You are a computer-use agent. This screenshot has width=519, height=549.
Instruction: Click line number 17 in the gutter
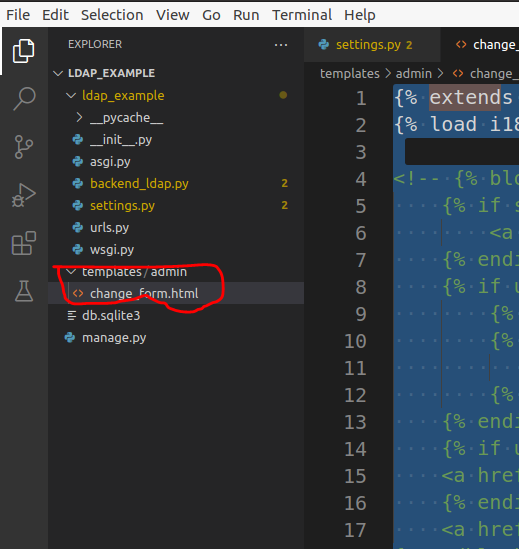click(x=355, y=530)
